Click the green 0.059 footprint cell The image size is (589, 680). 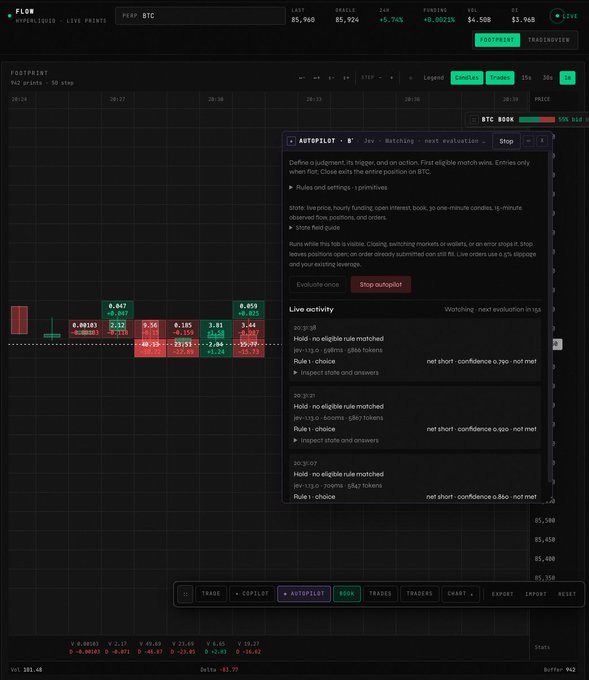click(x=249, y=309)
